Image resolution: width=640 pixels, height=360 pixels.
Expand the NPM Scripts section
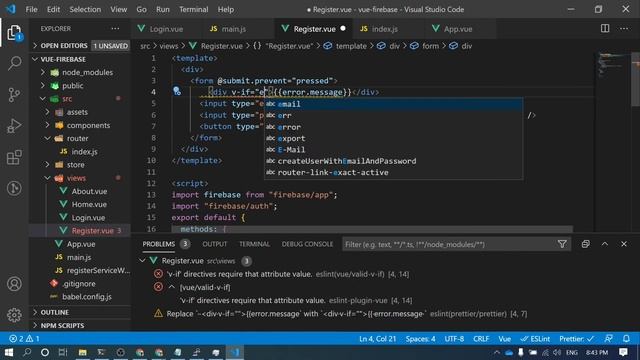(x=81, y=325)
